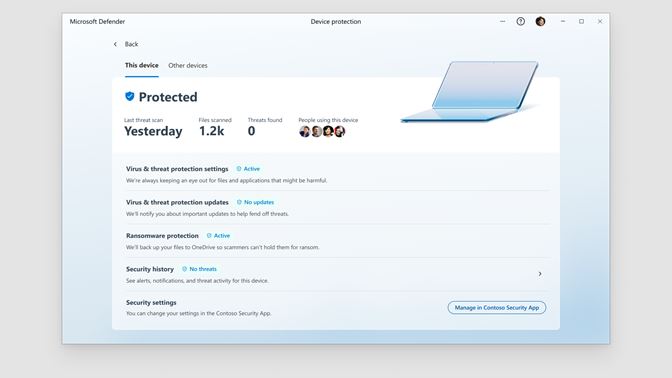Open the account profile avatar in title bar
This screenshot has width=672, height=378.
coord(540,21)
